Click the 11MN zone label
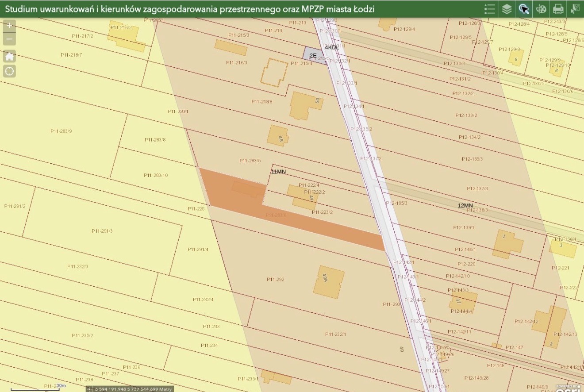The width and height of the screenshot is (584, 392). (x=279, y=171)
